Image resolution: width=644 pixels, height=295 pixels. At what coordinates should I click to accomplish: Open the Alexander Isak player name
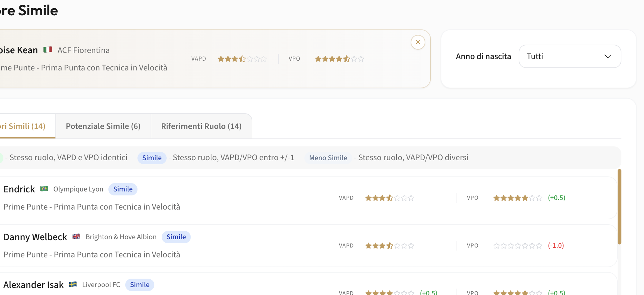pyautogui.click(x=33, y=285)
